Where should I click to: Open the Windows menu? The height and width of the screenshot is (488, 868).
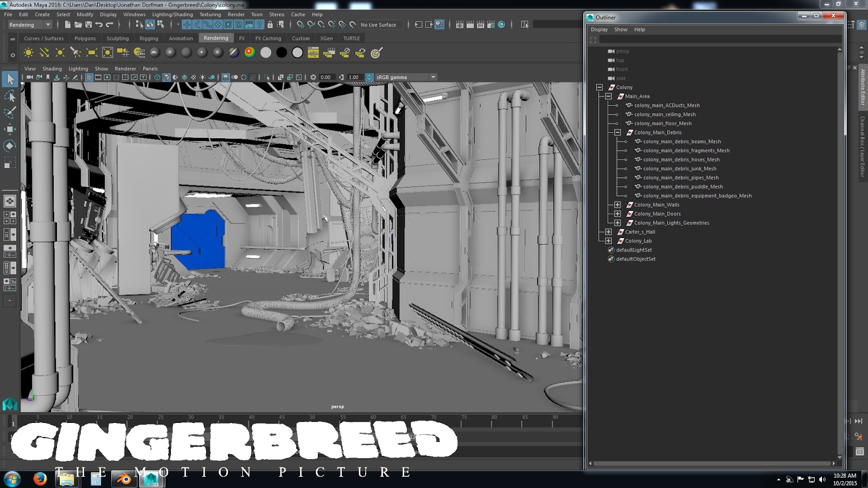pyautogui.click(x=134, y=15)
